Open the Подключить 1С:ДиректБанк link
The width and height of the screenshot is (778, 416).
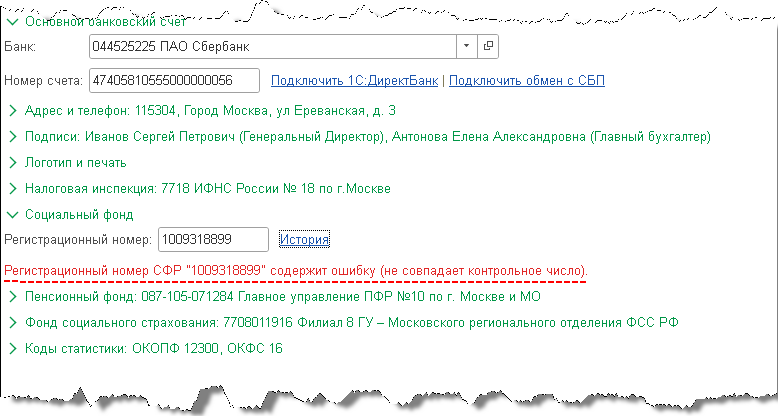[354, 80]
